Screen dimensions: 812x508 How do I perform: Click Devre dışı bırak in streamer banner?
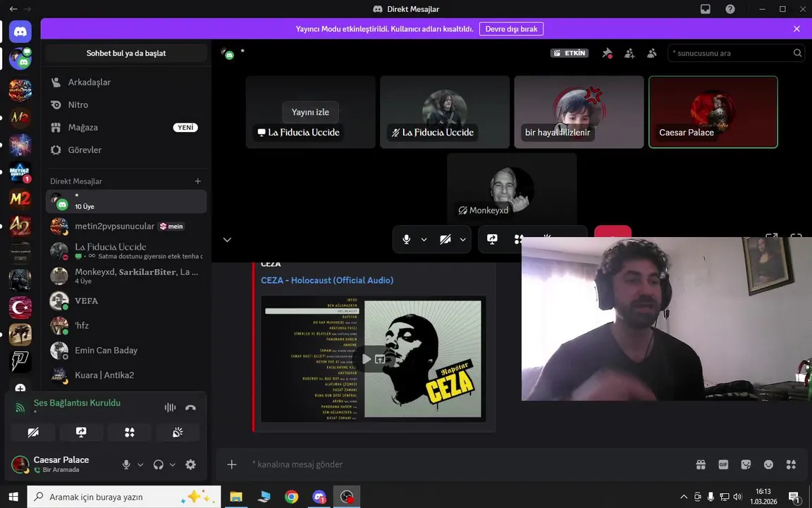coord(511,29)
